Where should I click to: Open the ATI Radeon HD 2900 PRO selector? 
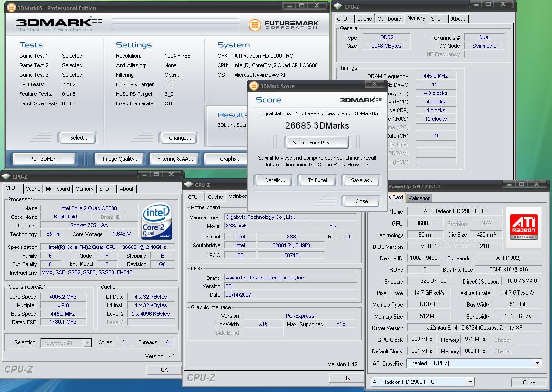423,382
